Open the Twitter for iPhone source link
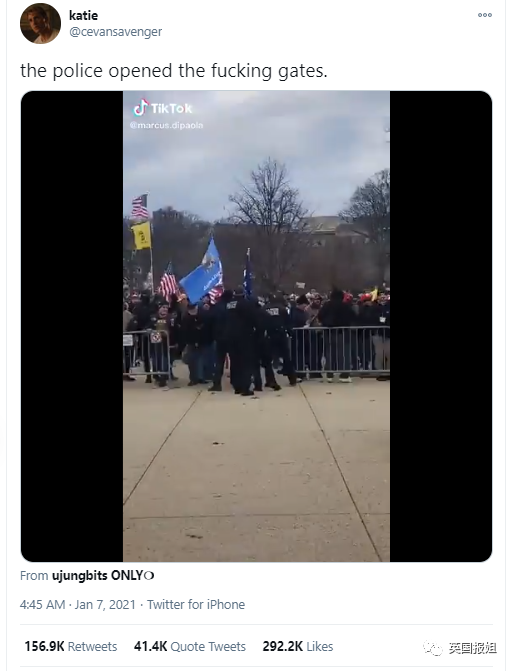 (x=196, y=605)
